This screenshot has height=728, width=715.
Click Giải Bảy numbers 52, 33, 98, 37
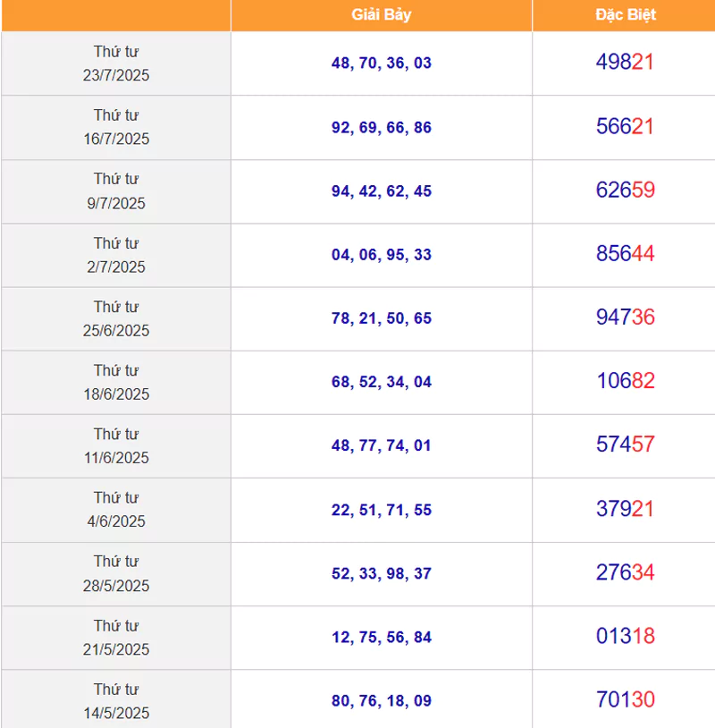pos(382,573)
